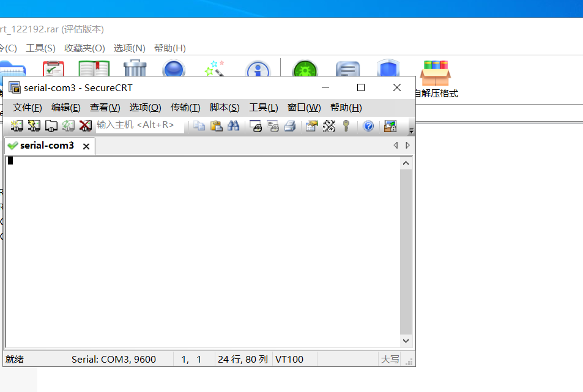Click the Delete trash can icon in WinRAR

135,68
